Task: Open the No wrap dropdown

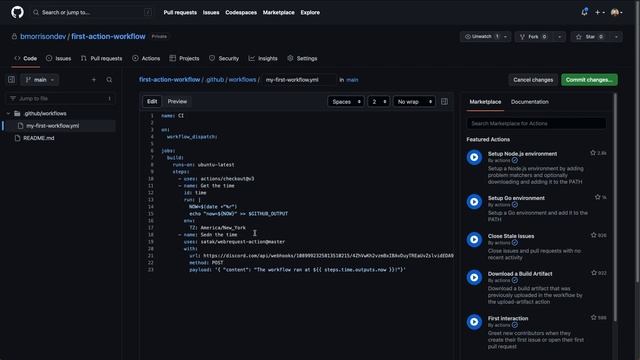Action: (x=414, y=102)
